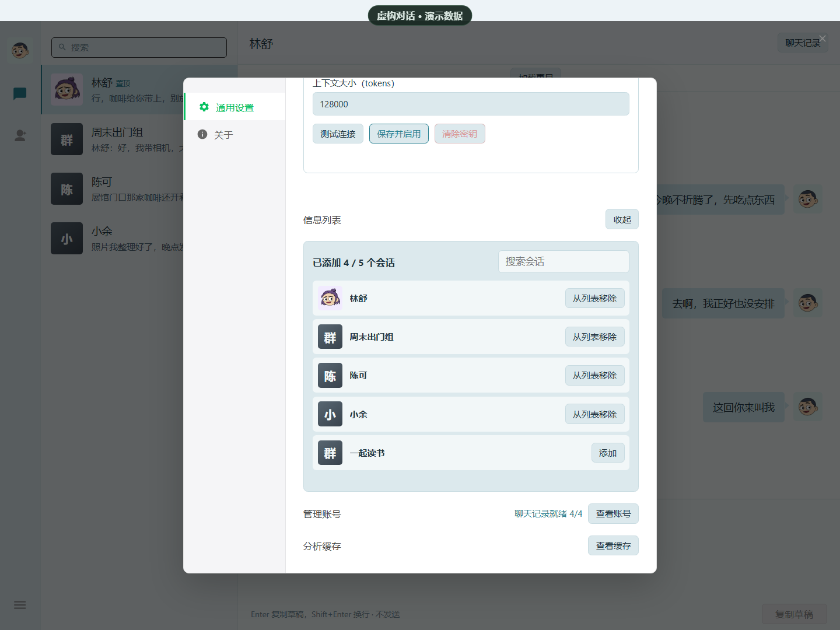Click the avatar beside message 这回你来叫我
This screenshot has height=630, width=840.
pyautogui.click(x=808, y=407)
